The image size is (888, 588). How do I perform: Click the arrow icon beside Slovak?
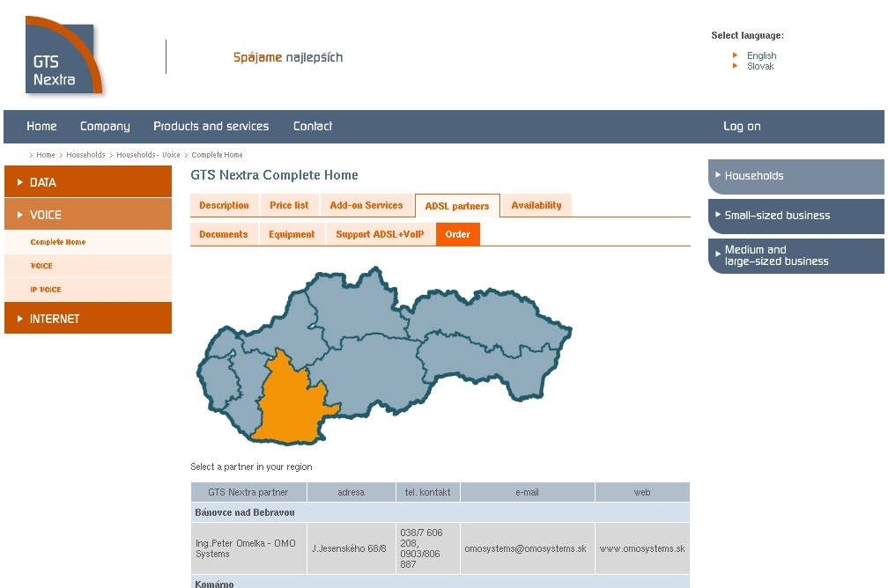[x=735, y=66]
